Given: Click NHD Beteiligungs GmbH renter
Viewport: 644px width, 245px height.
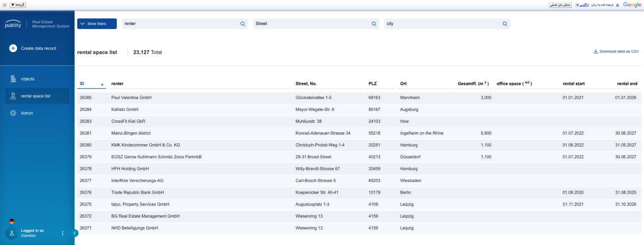Looking at the screenshot, I should 135,228.
